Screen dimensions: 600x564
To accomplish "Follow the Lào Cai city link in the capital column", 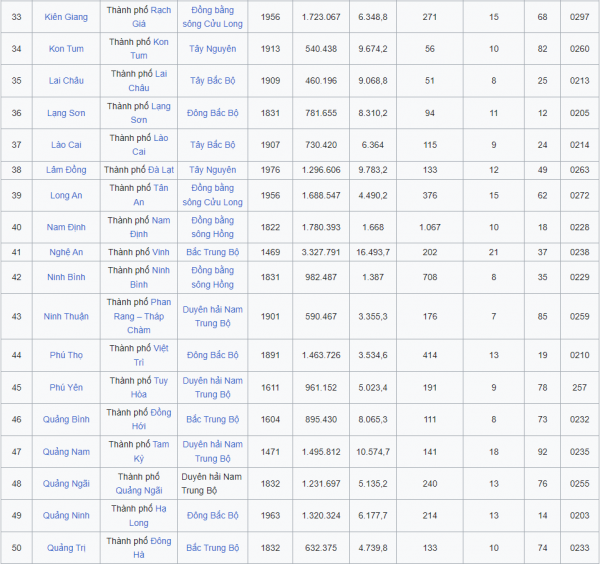I will 150,145.
